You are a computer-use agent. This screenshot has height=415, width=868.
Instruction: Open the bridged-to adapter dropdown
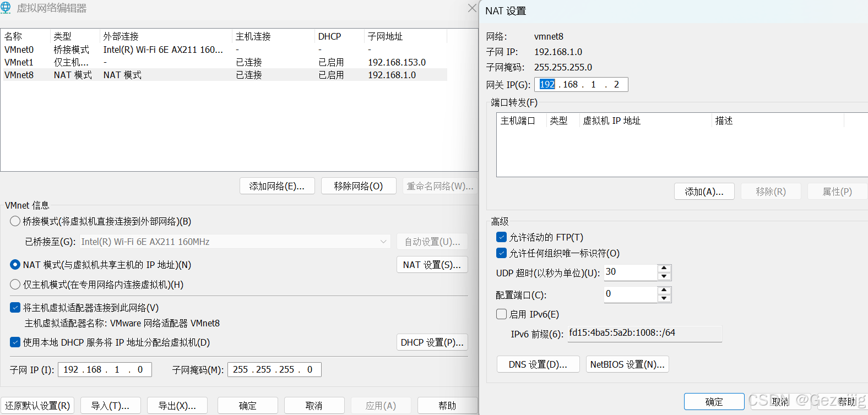coord(235,242)
